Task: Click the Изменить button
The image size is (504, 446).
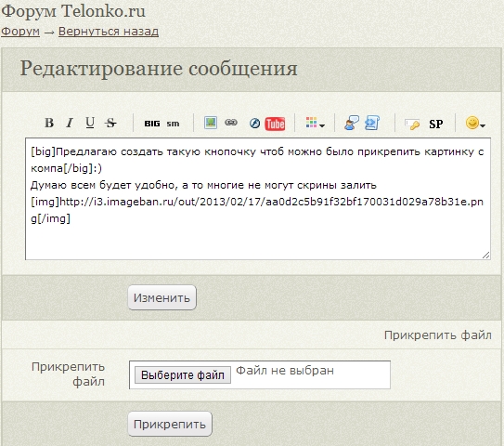Action: click(162, 297)
